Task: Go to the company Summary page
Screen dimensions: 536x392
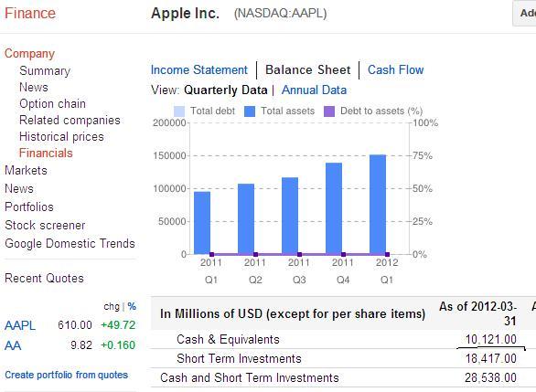Action: click(x=45, y=70)
